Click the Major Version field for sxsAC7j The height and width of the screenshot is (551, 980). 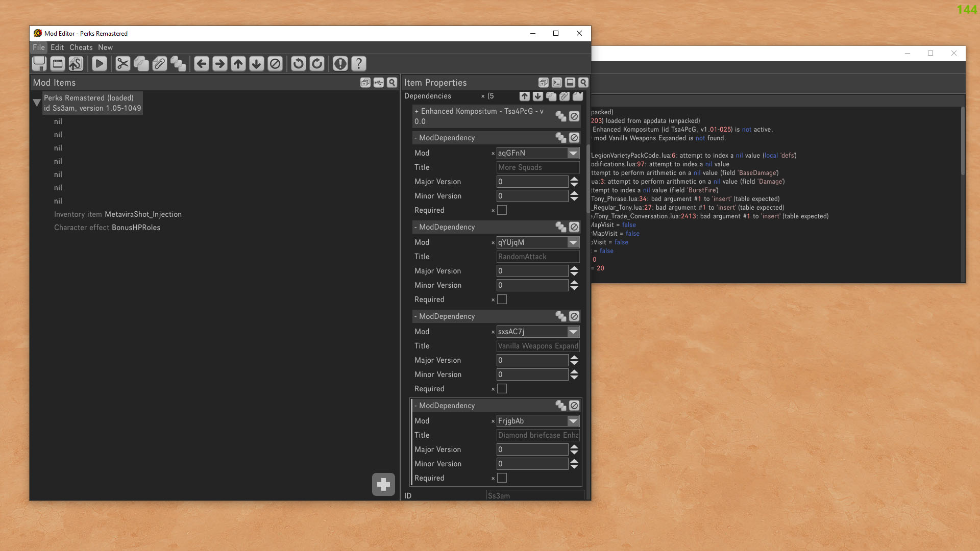click(532, 360)
